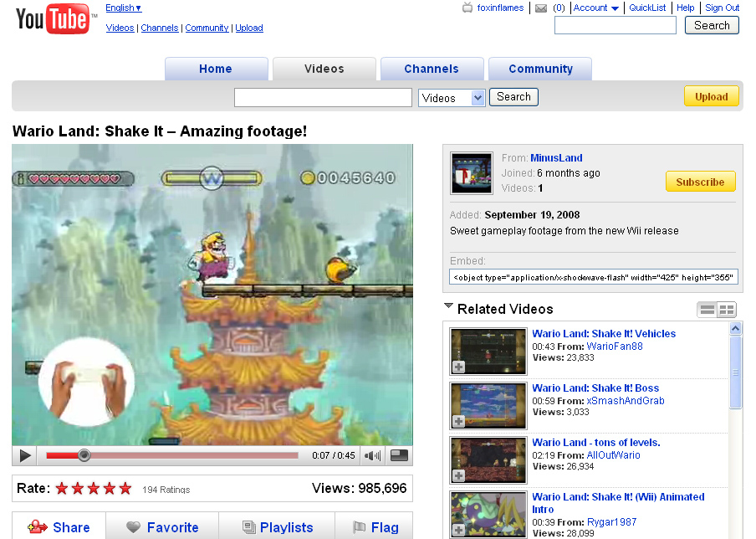
Task: Click the '194 Ratings' text
Action: (x=166, y=490)
